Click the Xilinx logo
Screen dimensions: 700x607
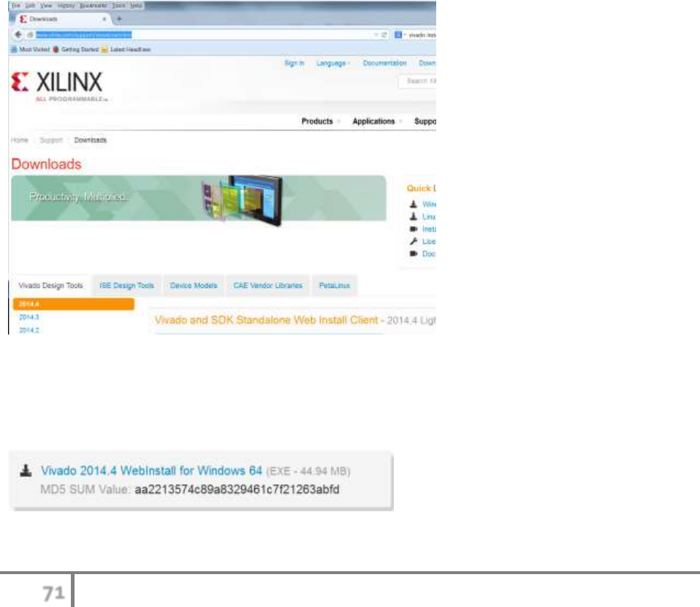tap(59, 86)
